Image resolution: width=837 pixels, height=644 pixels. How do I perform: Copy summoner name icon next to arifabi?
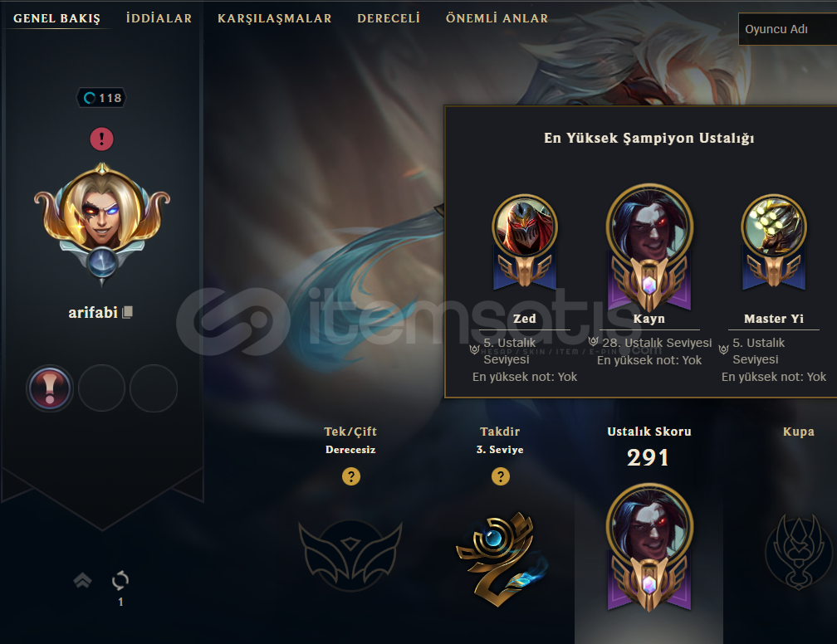[x=127, y=312]
